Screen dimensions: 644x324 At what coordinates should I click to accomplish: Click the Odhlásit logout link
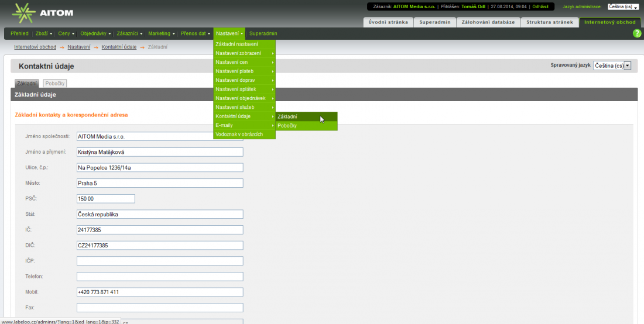[x=540, y=6]
